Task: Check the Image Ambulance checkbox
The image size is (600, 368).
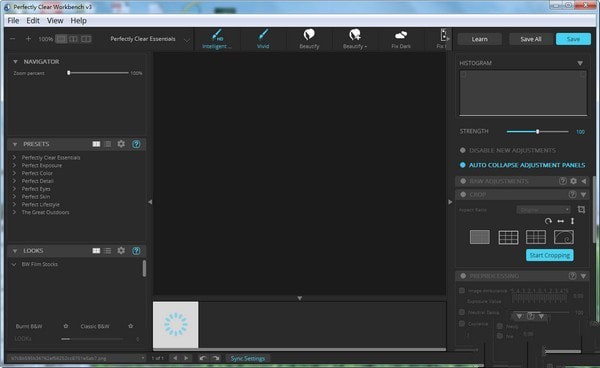Action: 462,291
